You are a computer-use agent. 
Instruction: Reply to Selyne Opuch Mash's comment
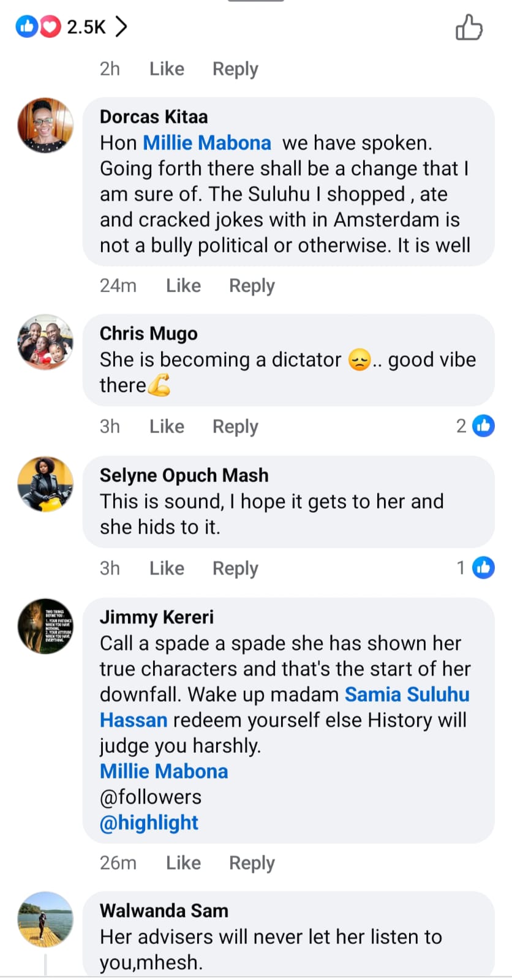click(235, 568)
